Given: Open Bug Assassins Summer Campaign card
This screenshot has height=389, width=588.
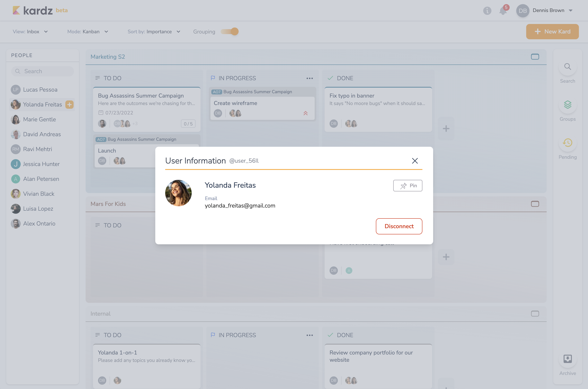Looking at the screenshot, I should coord(147,109).
